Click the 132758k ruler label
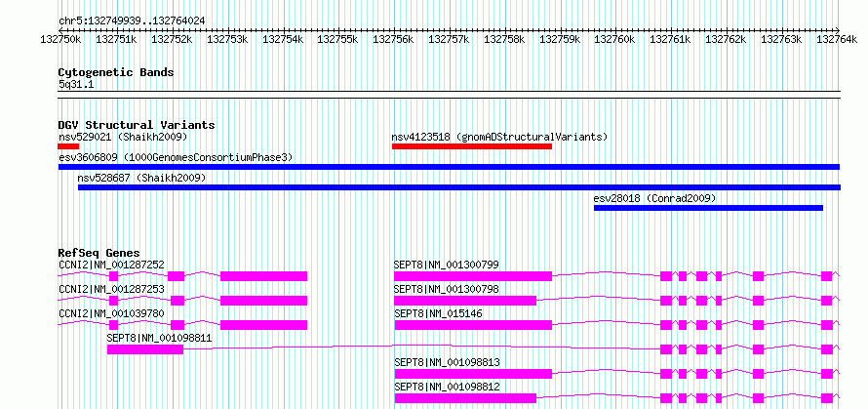 click(504, 40)
